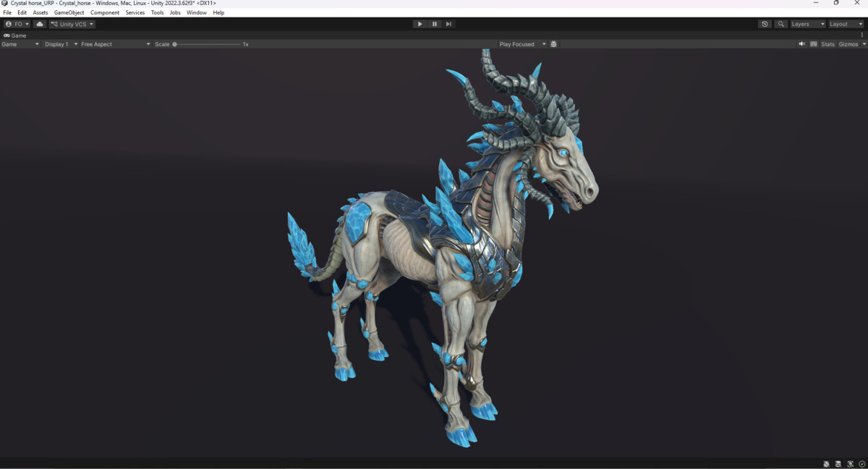Click the cache server database icon in status bar
Image resolution: width=868 pixels, height=469 pixels.
838,464
